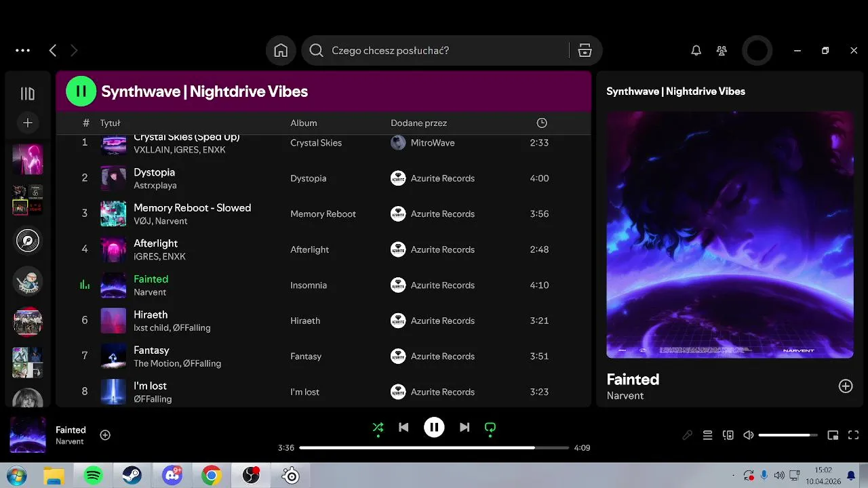Open the Browse icon in search bar
This screenshot has width=868, height=488.
point(585,51)
